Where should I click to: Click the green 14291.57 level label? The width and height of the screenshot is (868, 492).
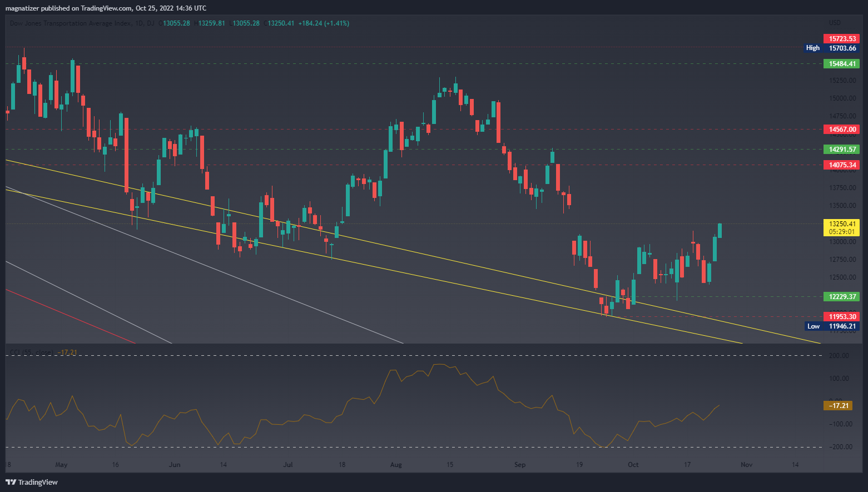(x=841, y=150)
